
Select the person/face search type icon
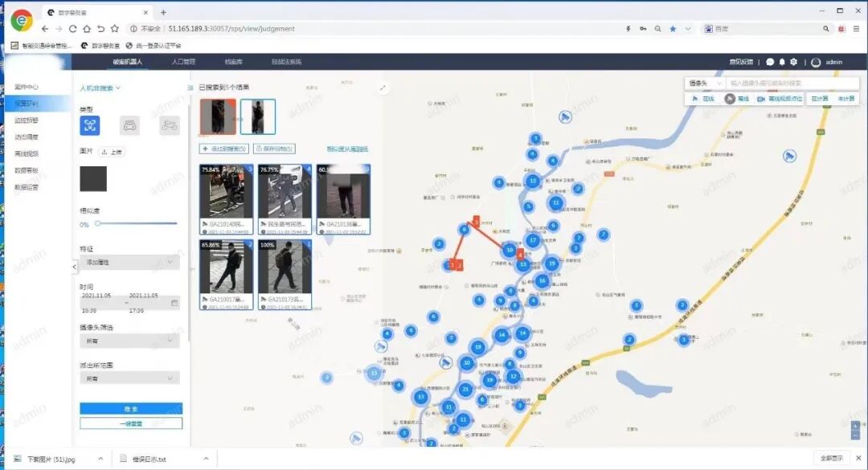(x=90, y=125)
